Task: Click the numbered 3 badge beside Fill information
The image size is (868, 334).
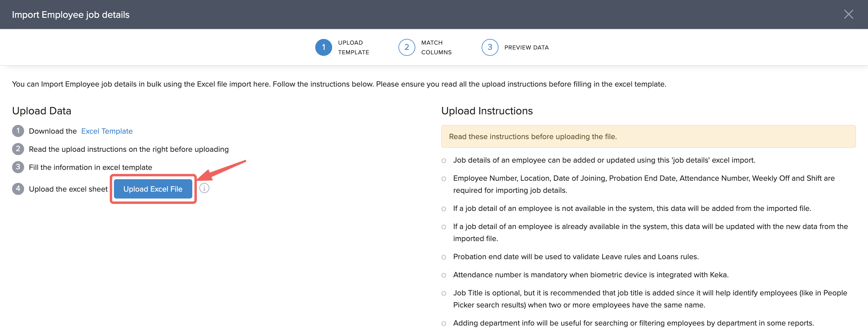Action: [x=18, y=167]
